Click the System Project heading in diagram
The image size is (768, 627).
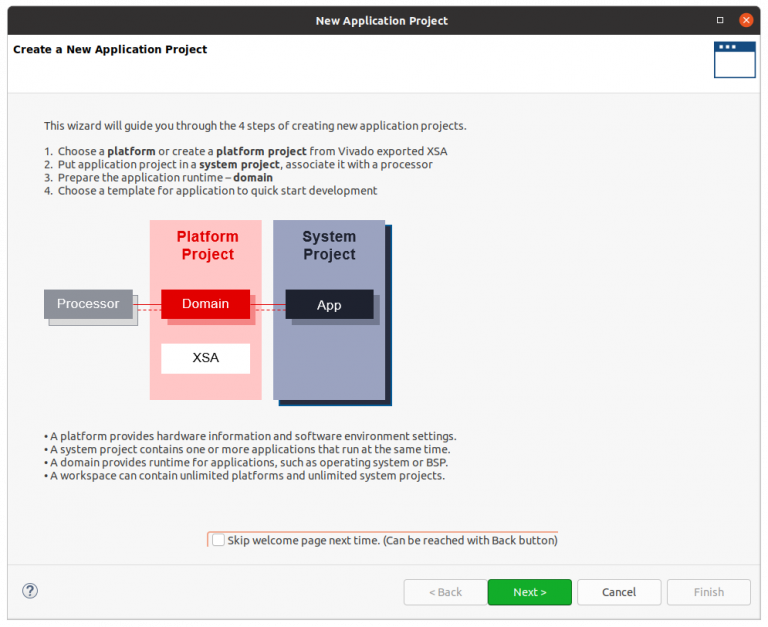tap(329, 246)
